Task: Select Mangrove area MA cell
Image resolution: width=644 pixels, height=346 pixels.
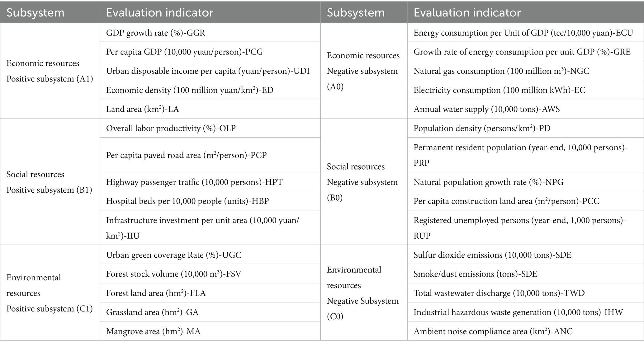Action: coord(210,331)
